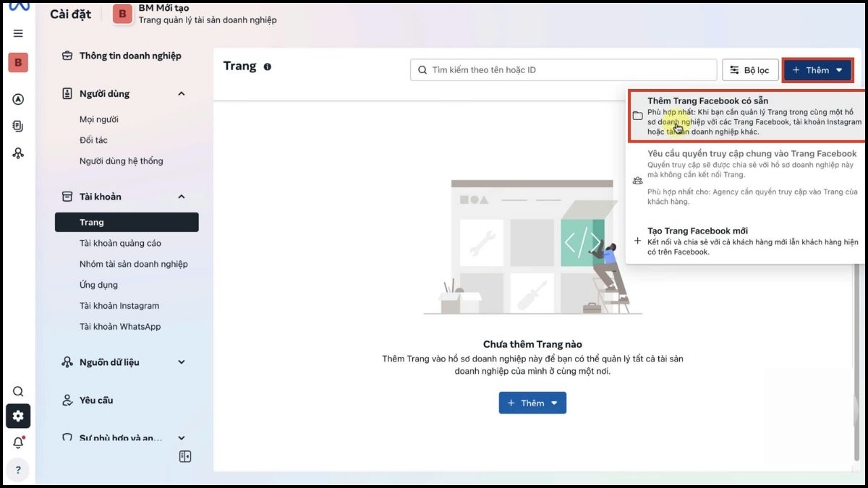This screenshot has width=868, height=488.
Task: Open Tài khoản WhatsApp
Action: coord(120,327)
